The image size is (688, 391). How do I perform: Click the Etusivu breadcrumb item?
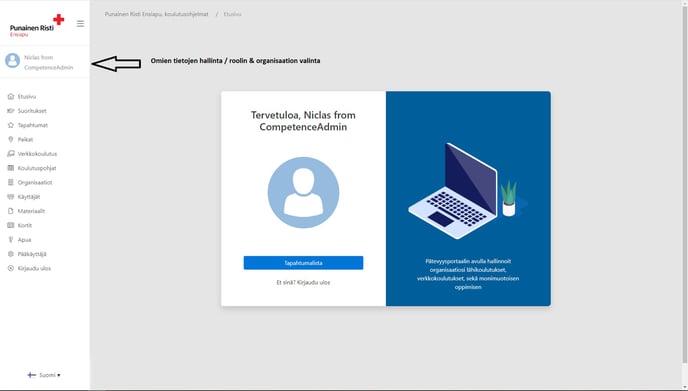click(233, 14)
